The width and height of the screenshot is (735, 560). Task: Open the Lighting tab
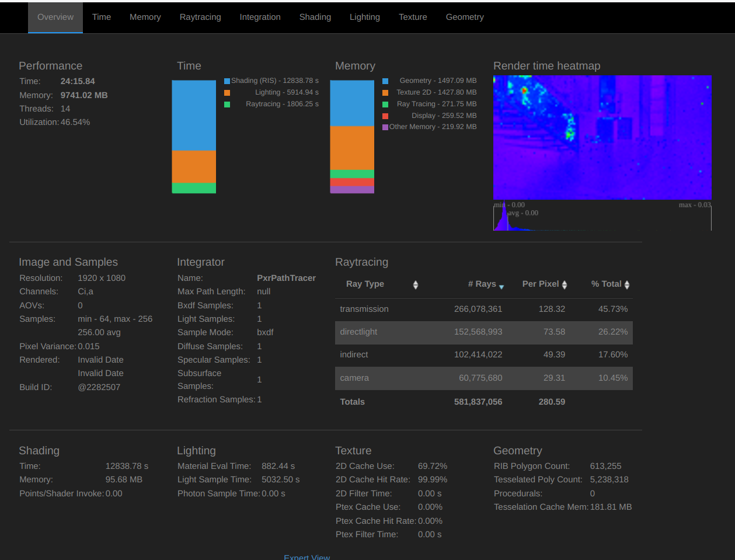tap(365, 18)
